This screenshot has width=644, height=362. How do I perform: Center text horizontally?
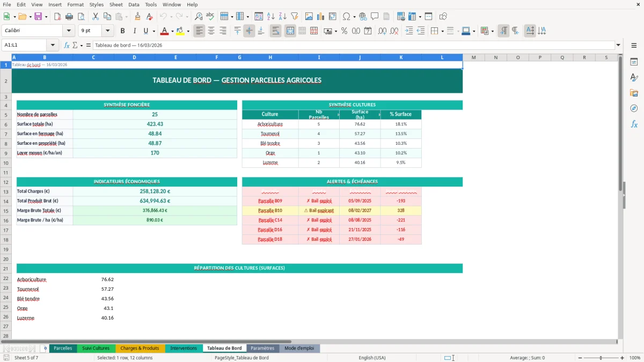tap(211, 31)
